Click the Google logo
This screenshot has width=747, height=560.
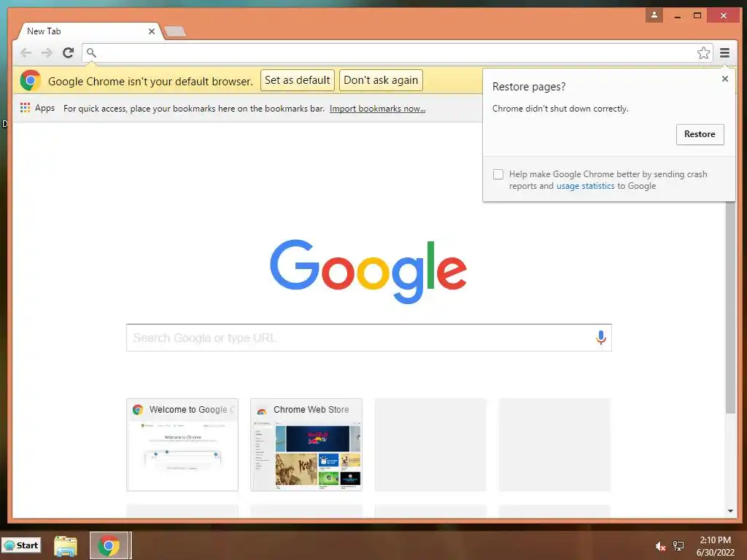click(x=368, y=271)
